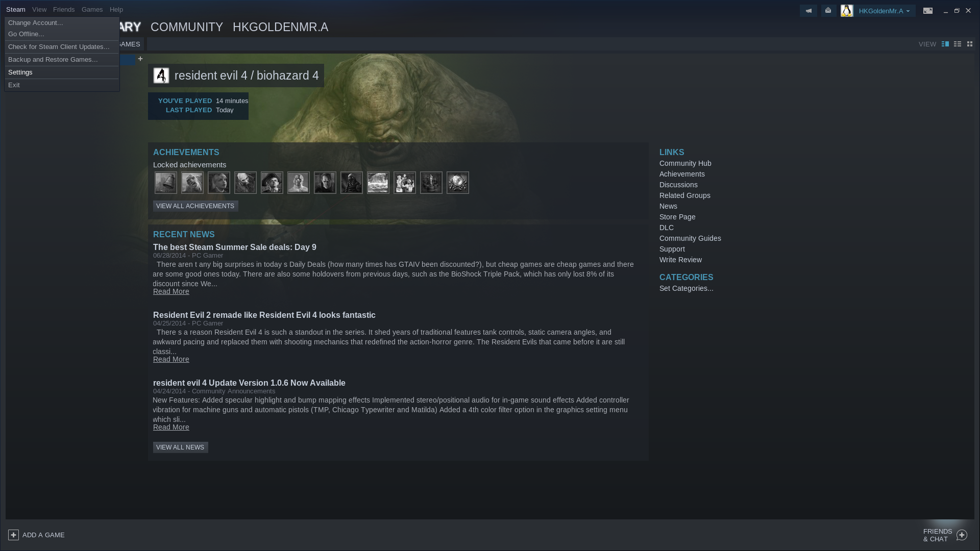980x551 pixels.
Task: Switch to grid view layout
Action: (970, 44)
